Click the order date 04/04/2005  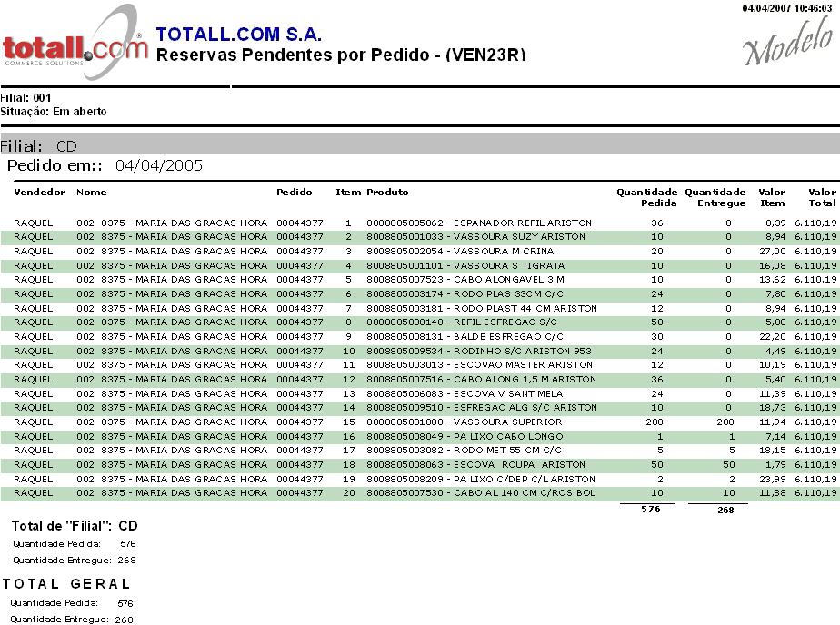[159, 165]
